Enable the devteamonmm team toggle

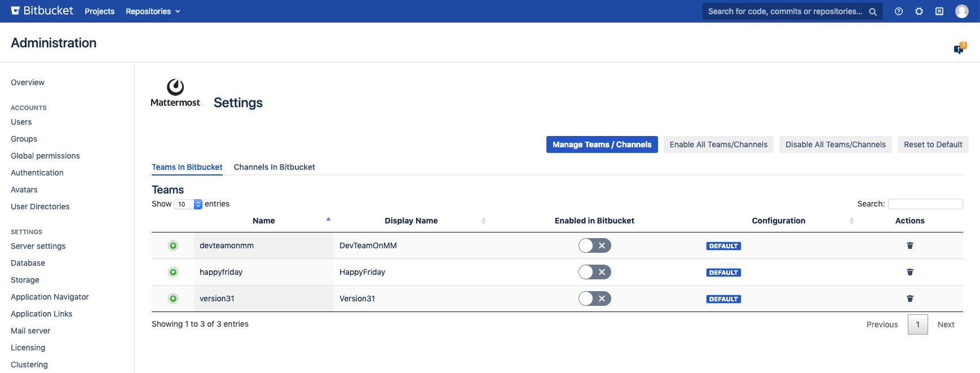click(x=594, y=245)
